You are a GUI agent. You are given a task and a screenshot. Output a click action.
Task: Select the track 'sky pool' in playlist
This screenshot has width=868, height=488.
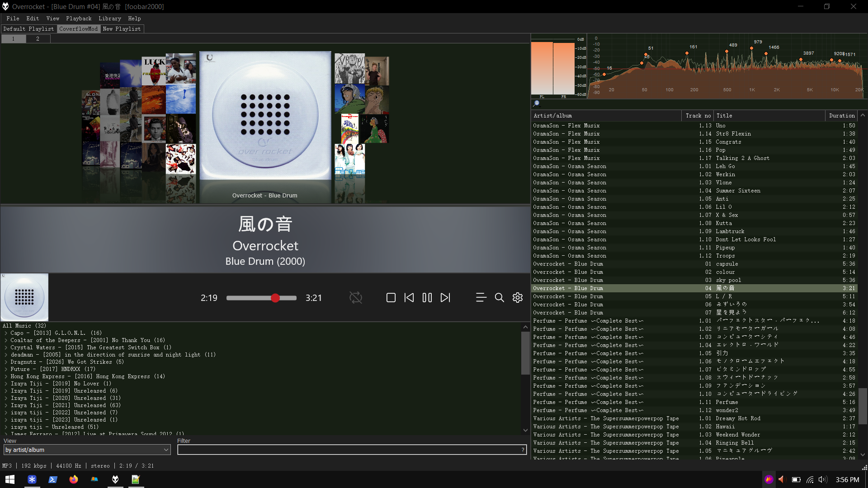pos(694,280)
